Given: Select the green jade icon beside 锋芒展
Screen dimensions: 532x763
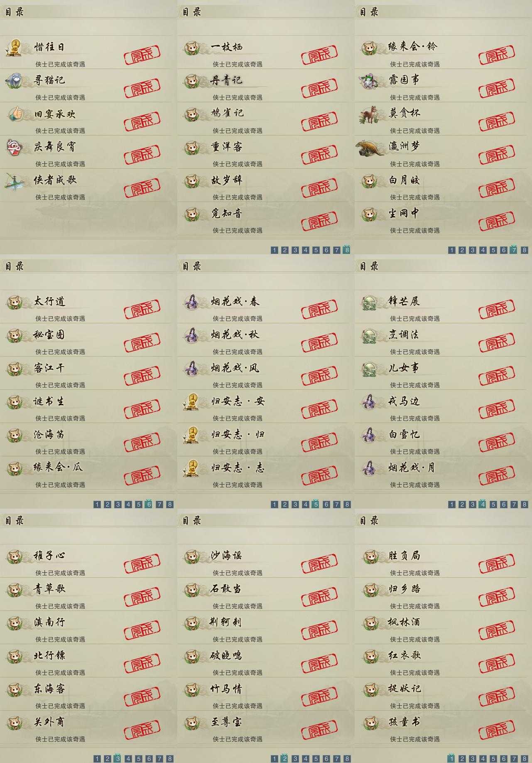Looking at the screenshot, I should tap(369, 302).
